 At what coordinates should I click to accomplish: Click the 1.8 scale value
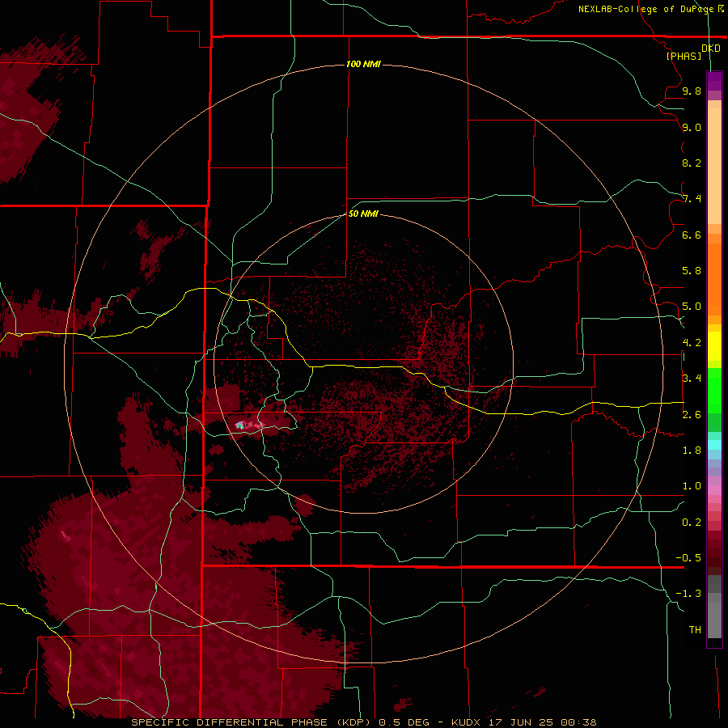[x=692, y=451]
